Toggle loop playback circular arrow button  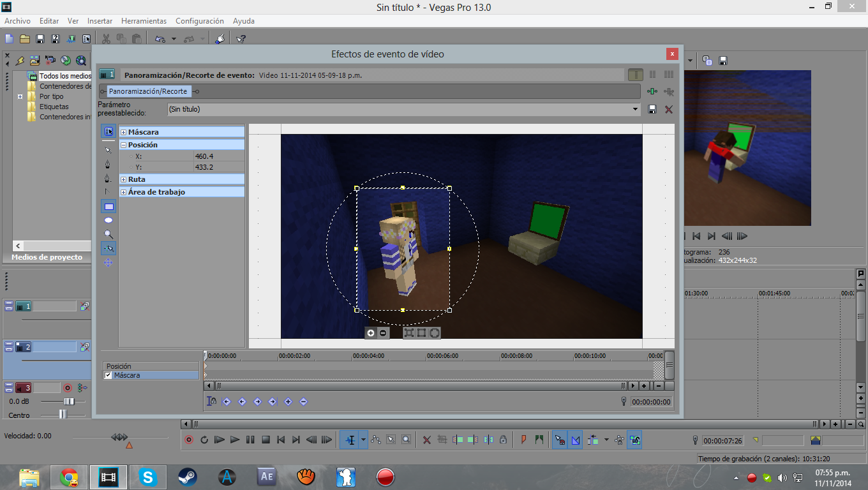coord(204,440)
